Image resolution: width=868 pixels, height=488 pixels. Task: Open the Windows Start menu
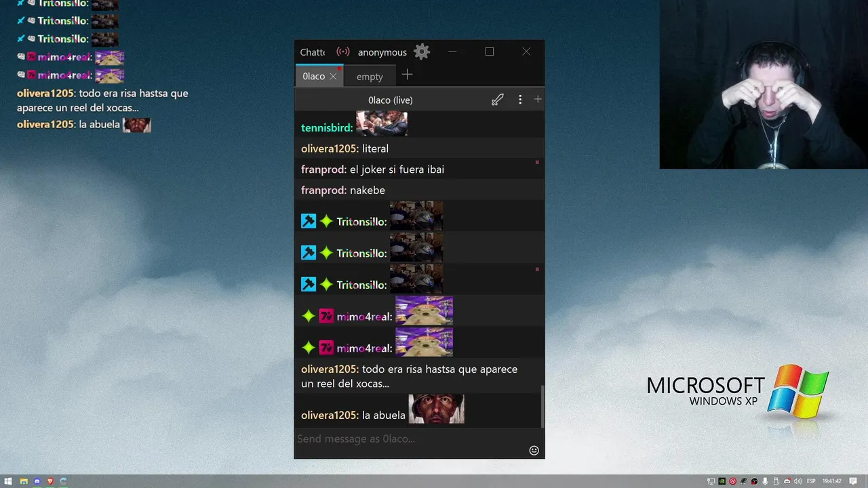pyautogui.click(x=8, y=481)
